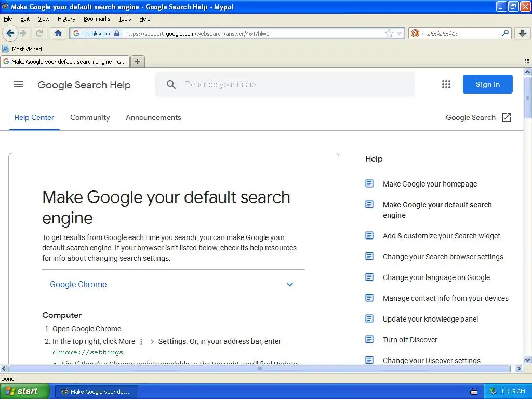This screenshot has width=532, height=399.
Task: Click the article icon beside Change your language on Google
Action: pyautogui.click(x=369, y=277)
